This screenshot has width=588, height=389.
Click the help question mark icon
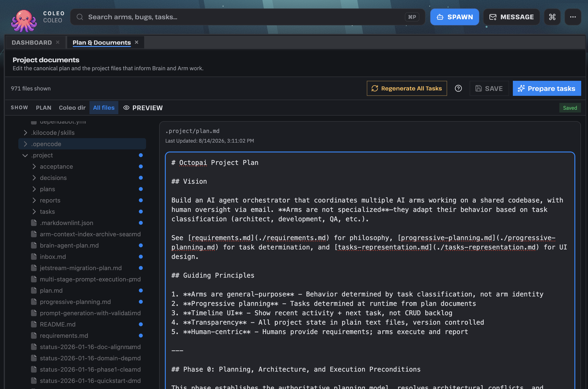(x=458, y=88)
